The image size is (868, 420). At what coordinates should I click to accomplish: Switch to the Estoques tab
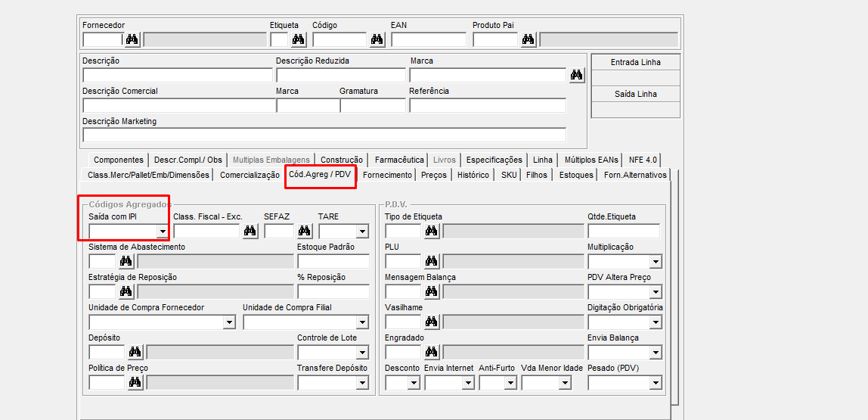(576, 175)
